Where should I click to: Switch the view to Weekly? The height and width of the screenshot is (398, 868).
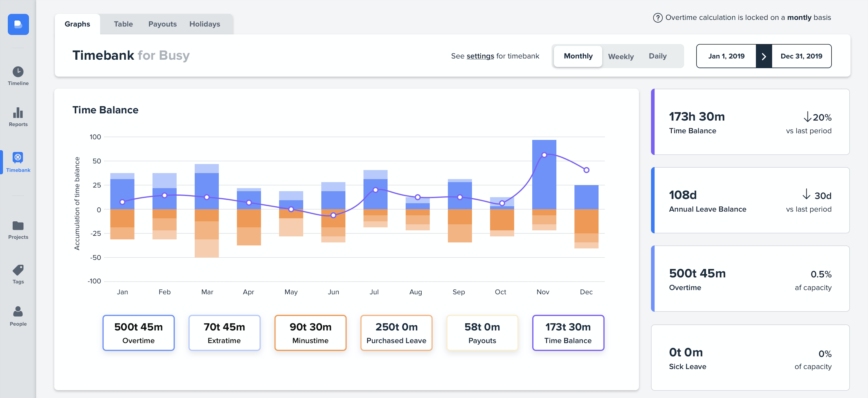(621, 56)
